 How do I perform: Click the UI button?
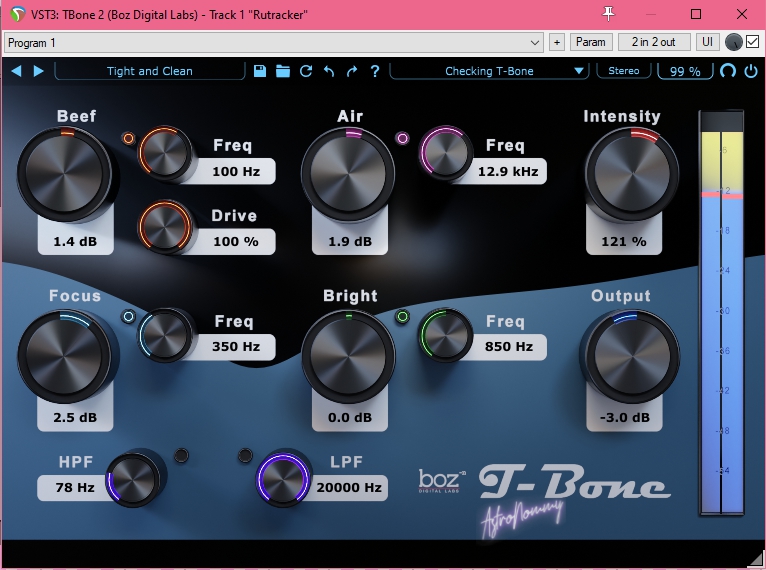point(707,42)
